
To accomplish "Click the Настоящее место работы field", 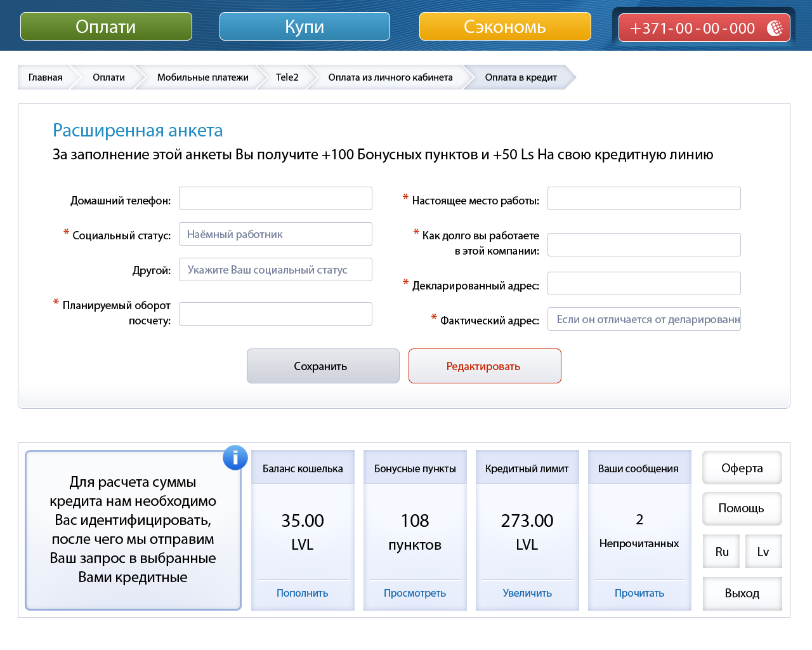I will point(644,199).
